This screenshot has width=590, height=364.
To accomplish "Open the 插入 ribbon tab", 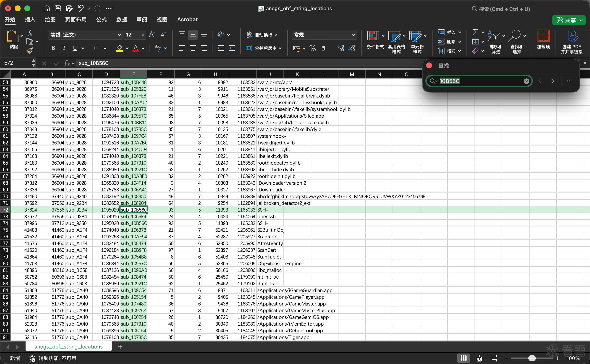I will coord(30,19).
